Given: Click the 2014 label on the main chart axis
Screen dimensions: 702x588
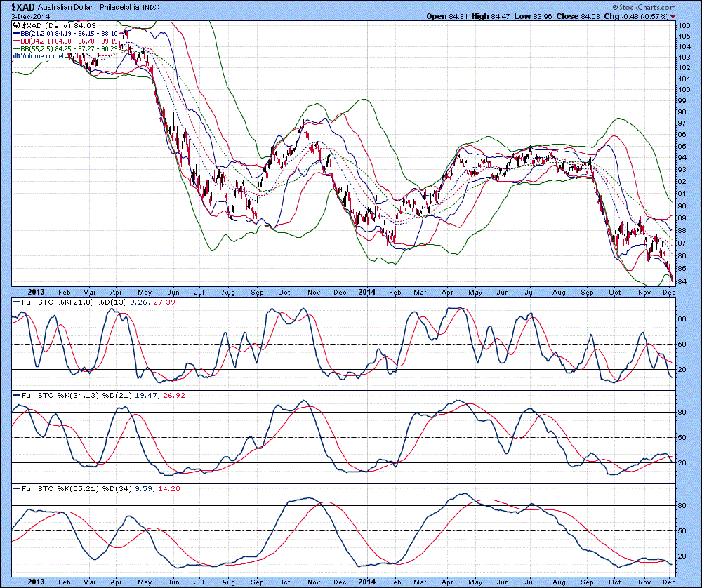Looking at the screenshot, I should coord(367,290).
